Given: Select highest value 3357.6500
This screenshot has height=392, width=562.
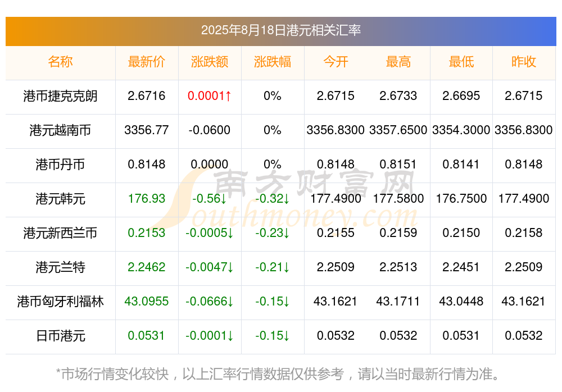Looking at the screenshot, I should click(398, 130).
